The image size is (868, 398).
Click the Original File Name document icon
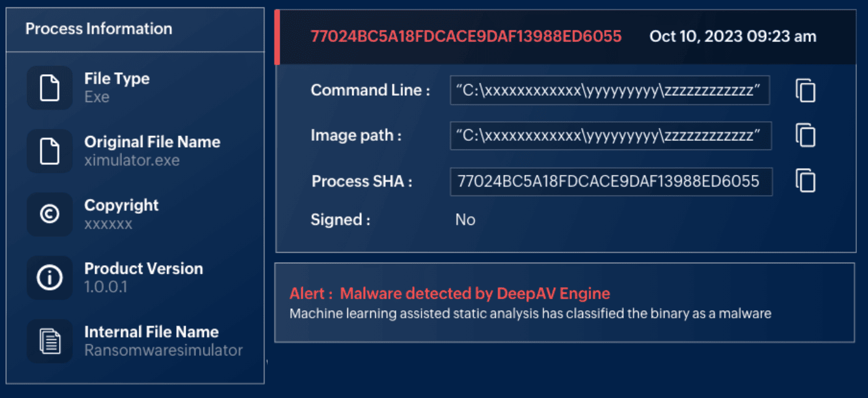(49, 151)
